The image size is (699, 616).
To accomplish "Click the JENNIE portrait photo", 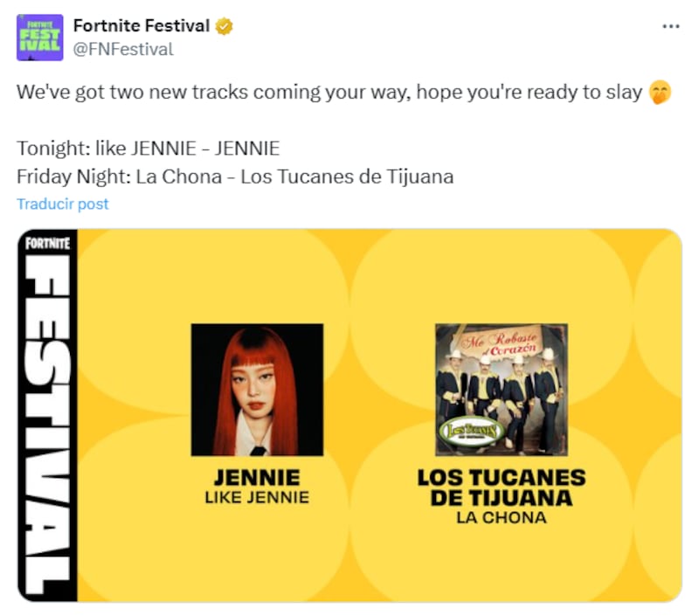I will (256, 389).
